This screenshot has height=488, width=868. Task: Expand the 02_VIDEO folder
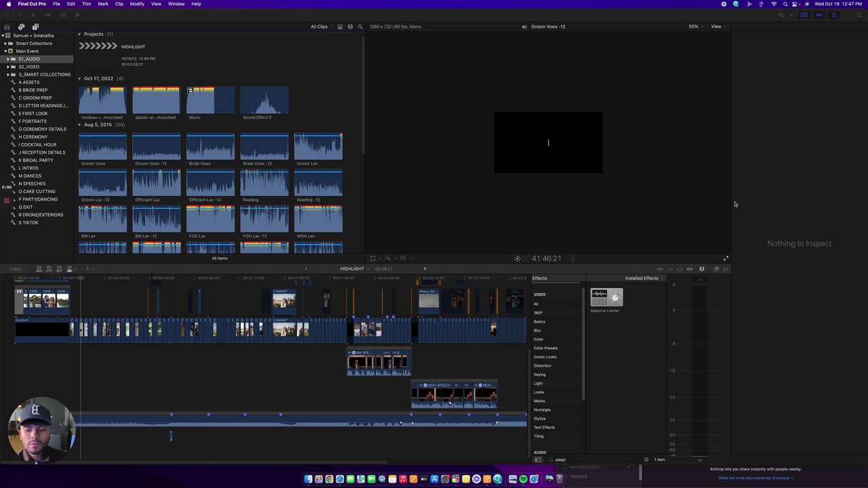[x=8, y=66]
